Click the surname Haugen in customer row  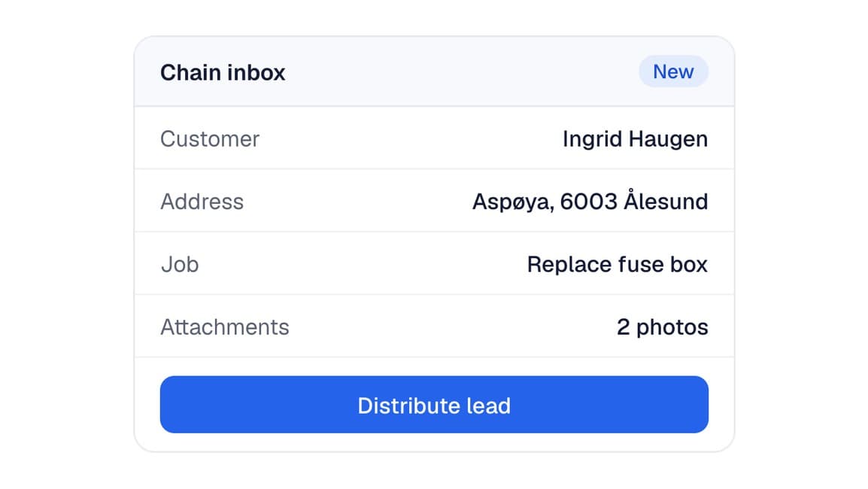[668, 139]
